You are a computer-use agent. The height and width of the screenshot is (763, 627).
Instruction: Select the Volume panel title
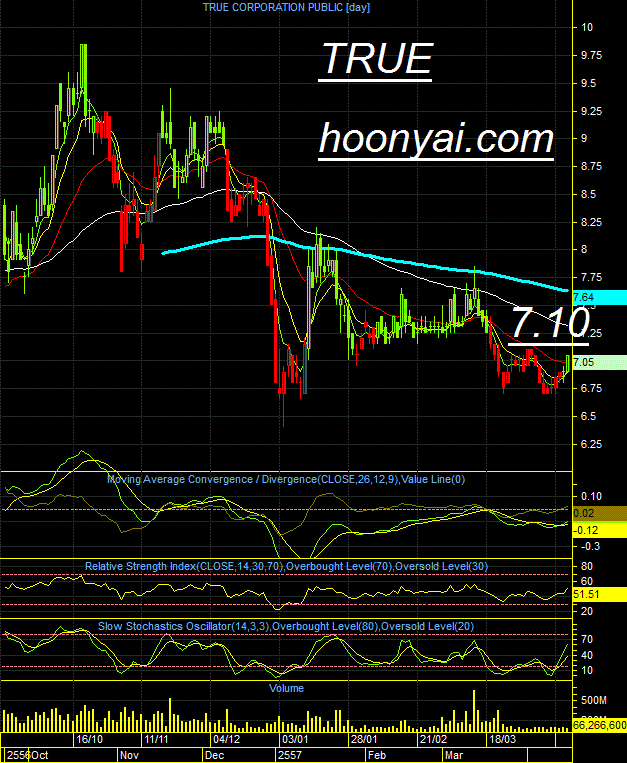(287, 689)
